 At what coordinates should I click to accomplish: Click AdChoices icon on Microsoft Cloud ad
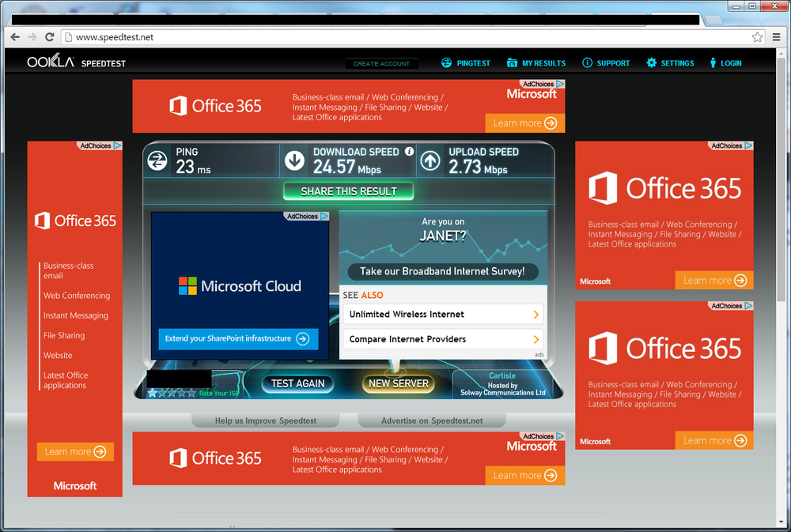click(x=324, y=217)
